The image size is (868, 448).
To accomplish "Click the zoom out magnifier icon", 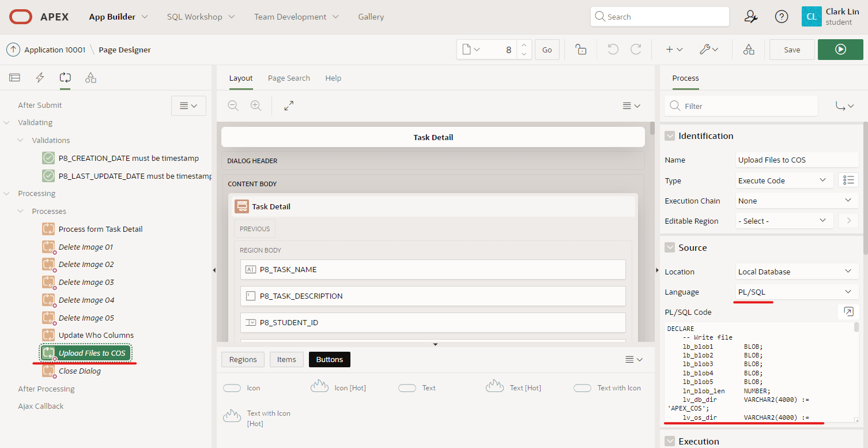I will tap(233, 106).
